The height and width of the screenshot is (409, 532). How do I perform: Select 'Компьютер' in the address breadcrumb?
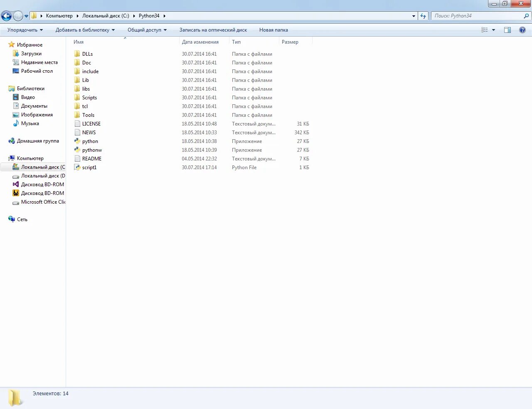59,16
